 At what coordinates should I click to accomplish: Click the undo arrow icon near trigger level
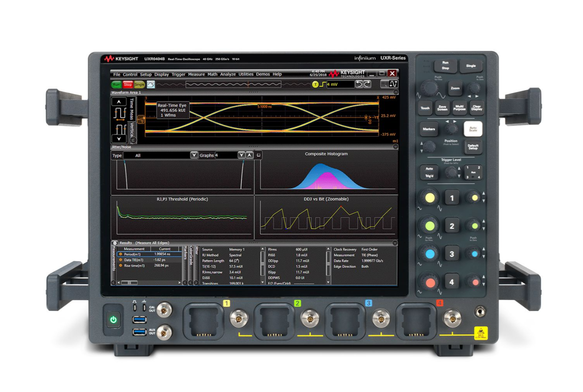pos(359,84)
